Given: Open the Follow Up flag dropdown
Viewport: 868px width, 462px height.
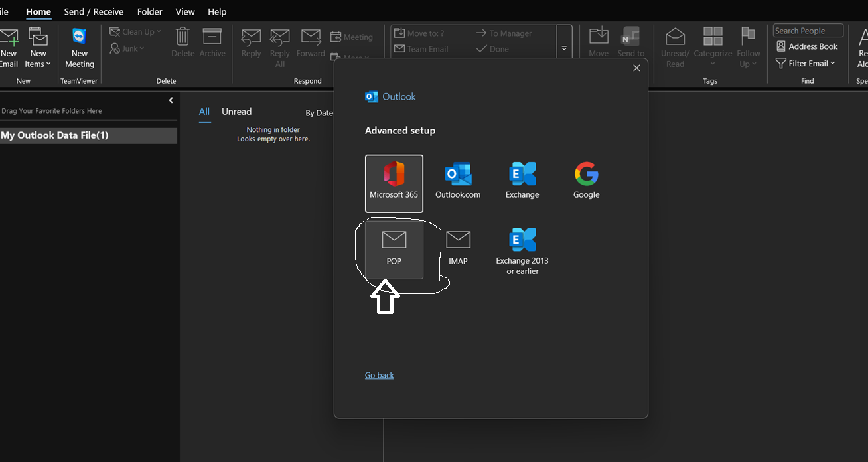Looking at the screenshot, I should point(748,47).
